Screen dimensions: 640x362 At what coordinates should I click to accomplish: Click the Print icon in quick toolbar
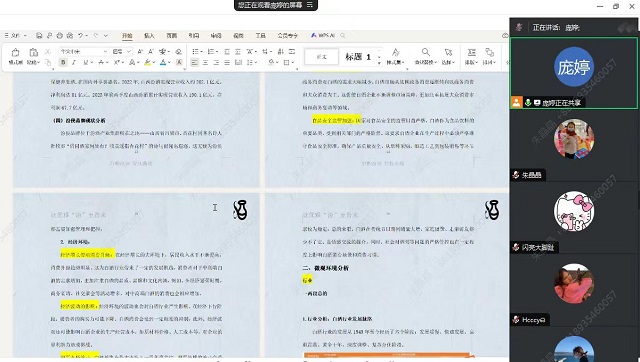click(60, 36)
